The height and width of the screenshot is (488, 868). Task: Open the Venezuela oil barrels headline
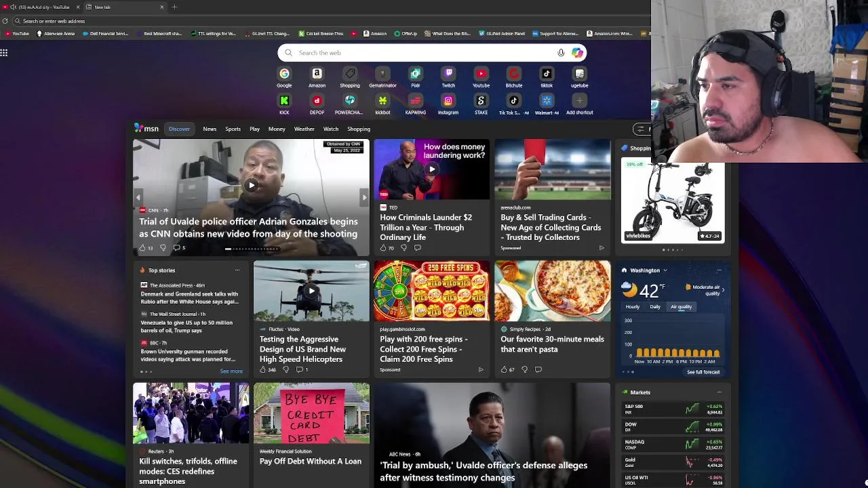click(186, 326)
